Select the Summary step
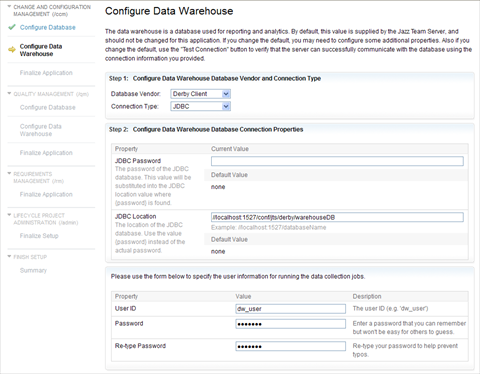The width and height of the screenshot is (480, 374). click(33, 270)
